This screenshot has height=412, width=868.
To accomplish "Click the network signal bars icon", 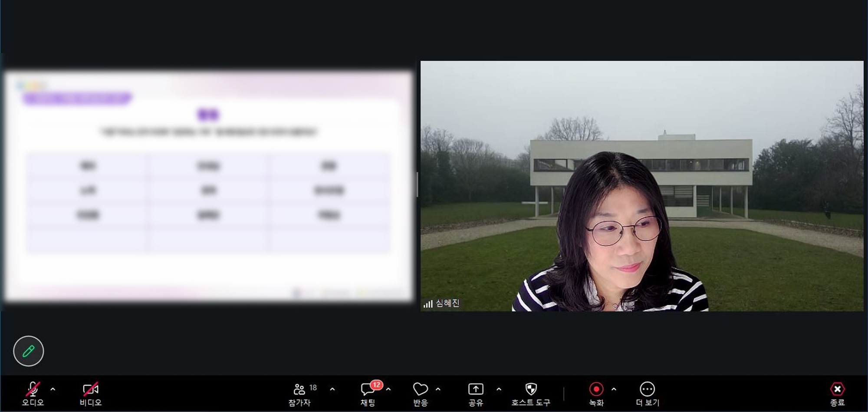I will coord(428,304).
